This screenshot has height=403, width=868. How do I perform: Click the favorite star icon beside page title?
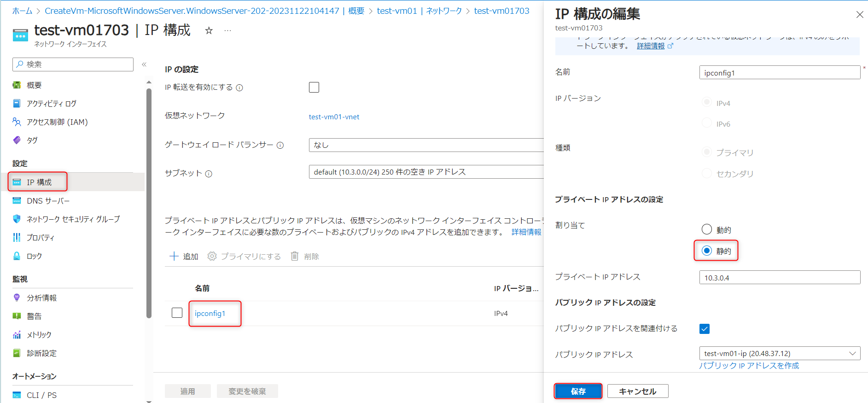[x=209, y=31]
